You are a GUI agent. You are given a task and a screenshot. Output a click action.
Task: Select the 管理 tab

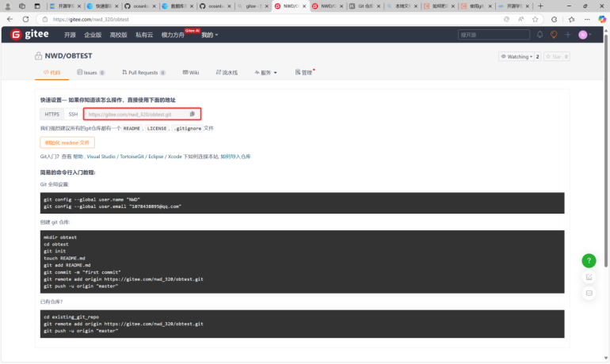point(304,72)
